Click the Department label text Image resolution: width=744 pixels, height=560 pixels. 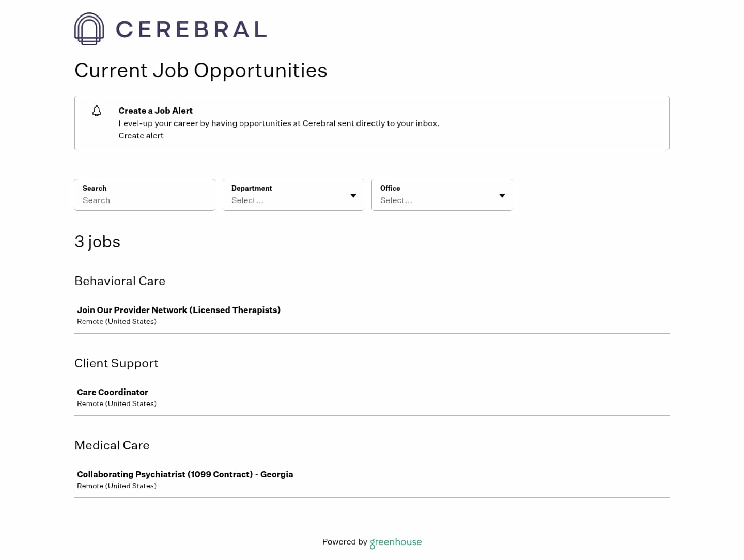(x=252, y=188)
